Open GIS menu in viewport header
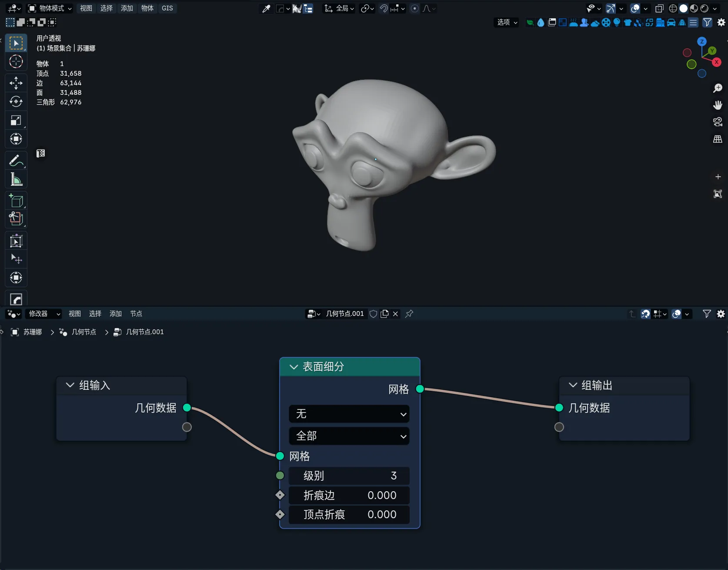The image size is (728, 570). 167,8
